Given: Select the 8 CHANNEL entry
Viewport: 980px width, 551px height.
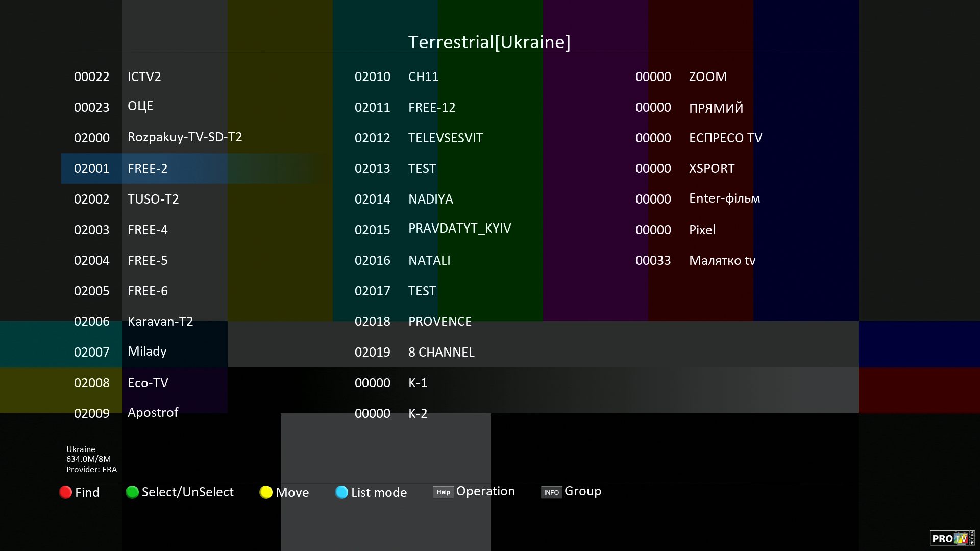Looking at the screenshot, I should pos(441,352).
